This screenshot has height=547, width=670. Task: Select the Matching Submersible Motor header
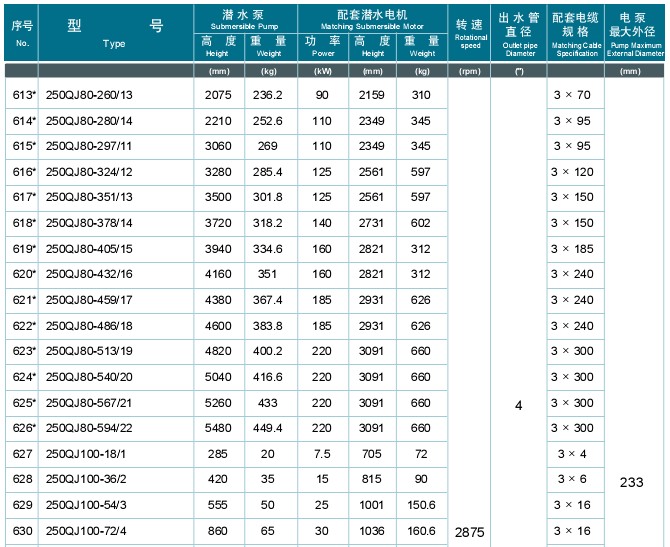372,18
